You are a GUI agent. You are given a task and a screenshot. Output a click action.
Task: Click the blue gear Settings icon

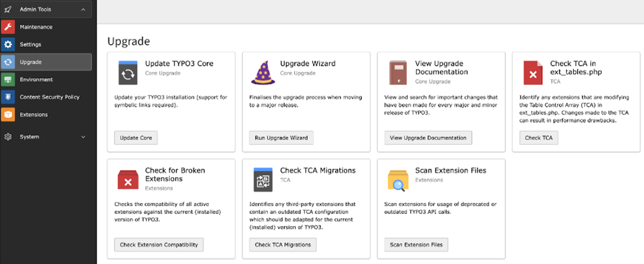tap(8, 44)
